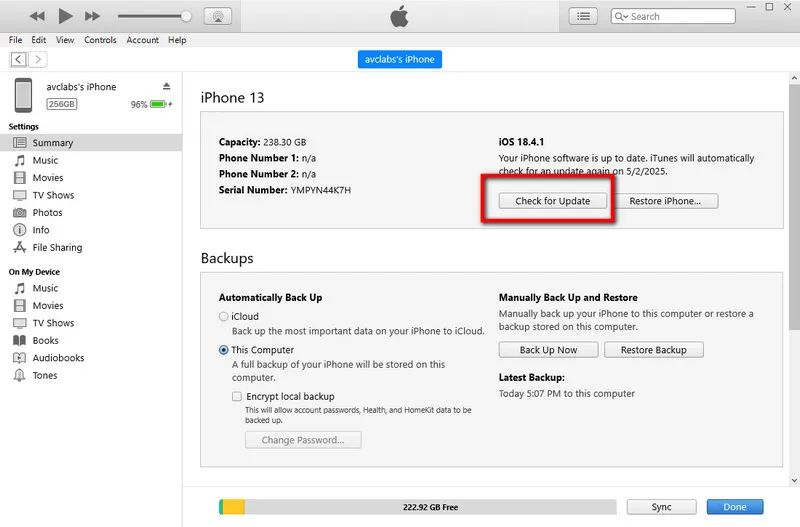The width and height of the screenshot is (800, 527).
Task: Click the rewind previous track button
Action: click(37, 16)
